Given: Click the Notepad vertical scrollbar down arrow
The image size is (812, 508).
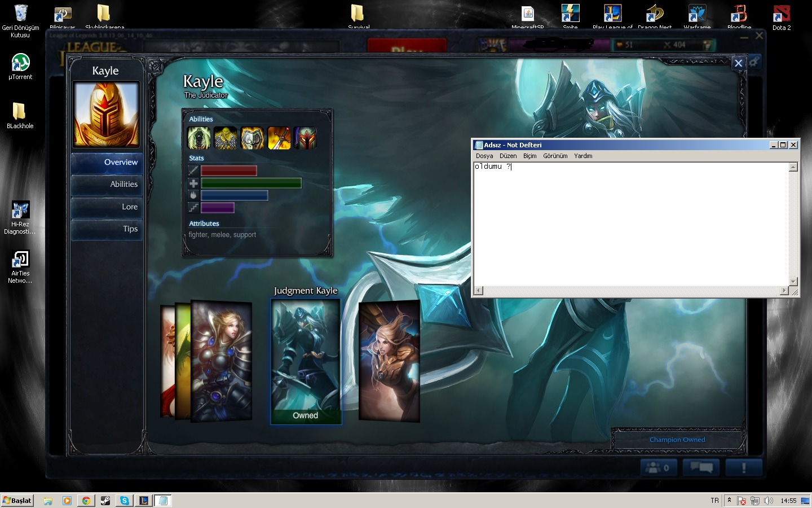Looking at the screenshot, I should pos(793,282).
